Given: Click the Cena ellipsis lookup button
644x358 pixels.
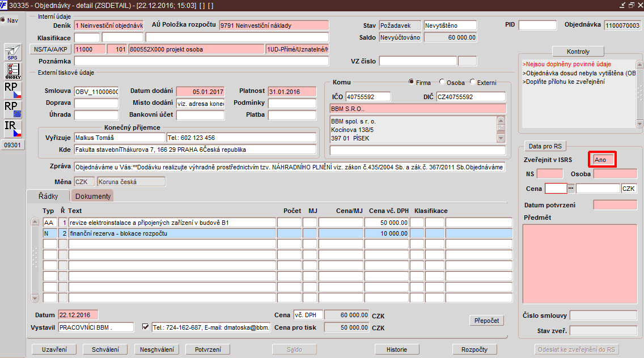Looking at the screenshot, I should [571, 189].
